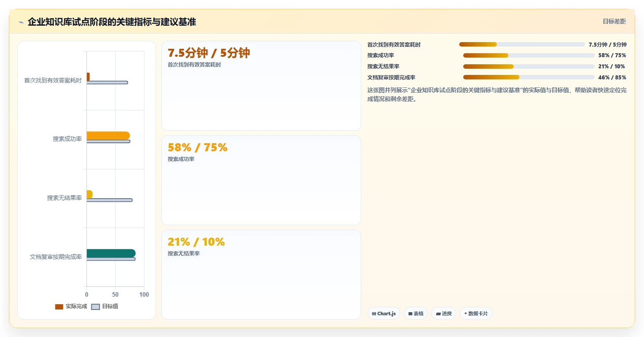644x337 pixels.
Task: Click the 目标差距 label in header
Action: click(614, 21)
